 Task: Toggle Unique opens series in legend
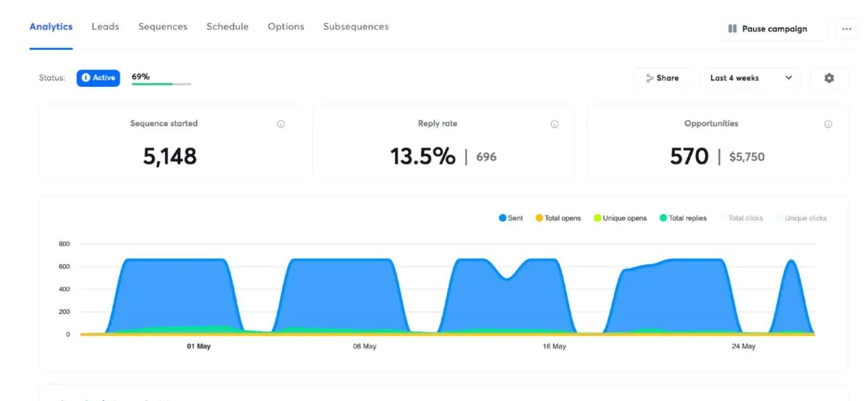click(620, 218)
